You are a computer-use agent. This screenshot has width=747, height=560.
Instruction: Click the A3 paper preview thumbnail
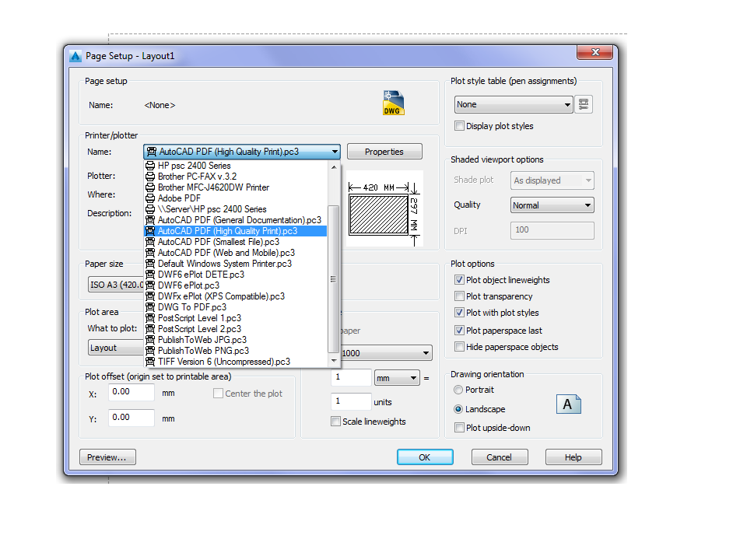384,208
